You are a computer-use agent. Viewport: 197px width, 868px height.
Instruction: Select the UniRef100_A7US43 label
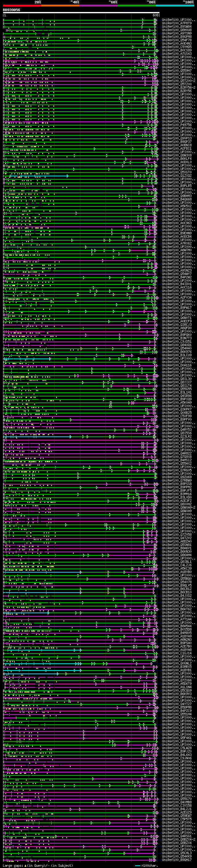[177, 54]
